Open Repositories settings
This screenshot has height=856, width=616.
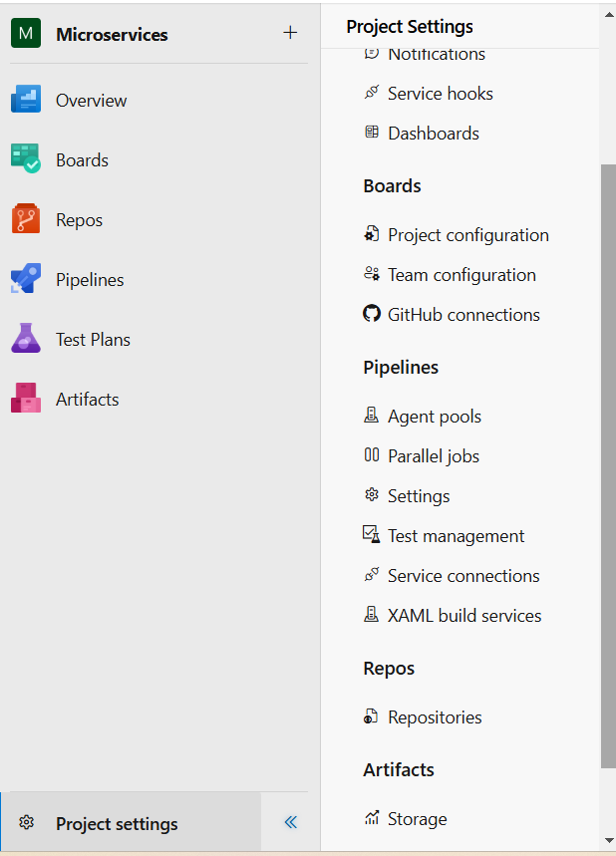(x=435, y=717)
